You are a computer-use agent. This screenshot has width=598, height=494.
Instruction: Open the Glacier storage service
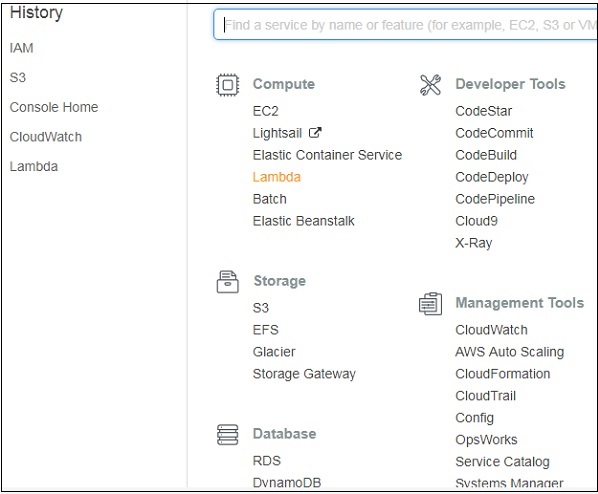point(274,352)
